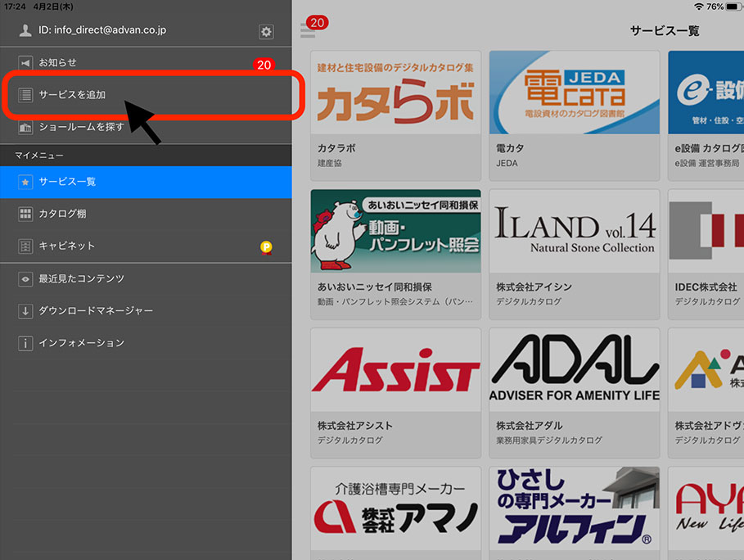
Task: Open キャビネット menu item
Action: pos(147,246)
